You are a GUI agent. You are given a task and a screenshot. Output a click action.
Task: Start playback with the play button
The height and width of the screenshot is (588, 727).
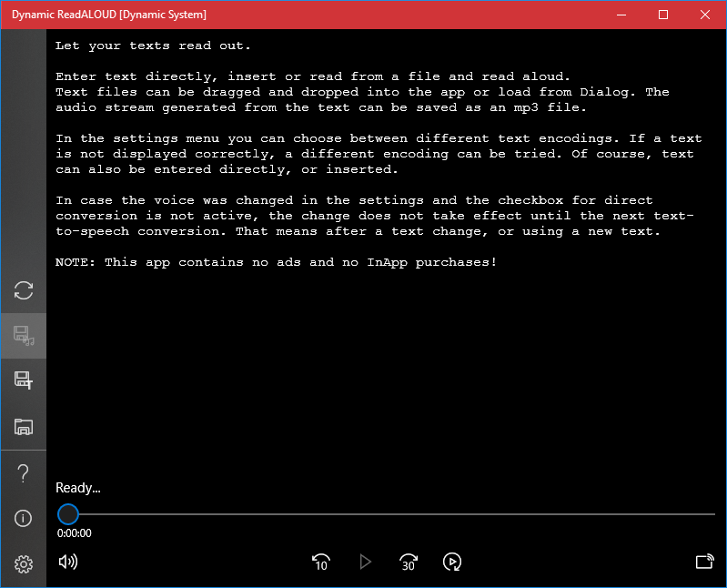pyautogui.click(x=366, y=562)
